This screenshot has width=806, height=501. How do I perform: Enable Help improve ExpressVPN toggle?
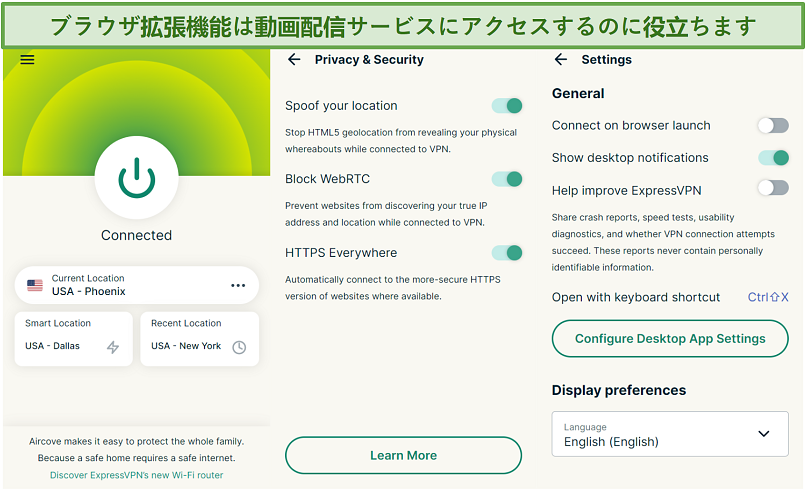pyautogui.click(x=773, y=188)
